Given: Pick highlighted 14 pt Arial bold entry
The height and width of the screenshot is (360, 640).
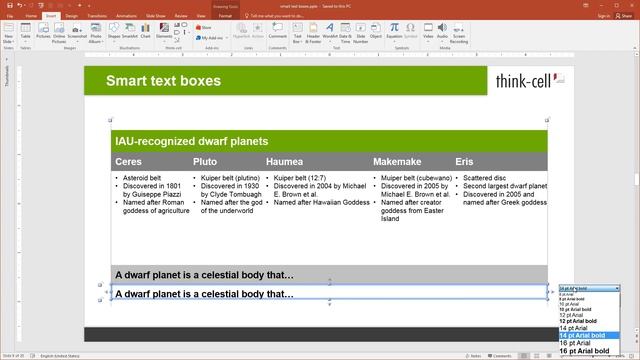Looking at the screenshot, I should pyautogui.click(x=589, y=336).
